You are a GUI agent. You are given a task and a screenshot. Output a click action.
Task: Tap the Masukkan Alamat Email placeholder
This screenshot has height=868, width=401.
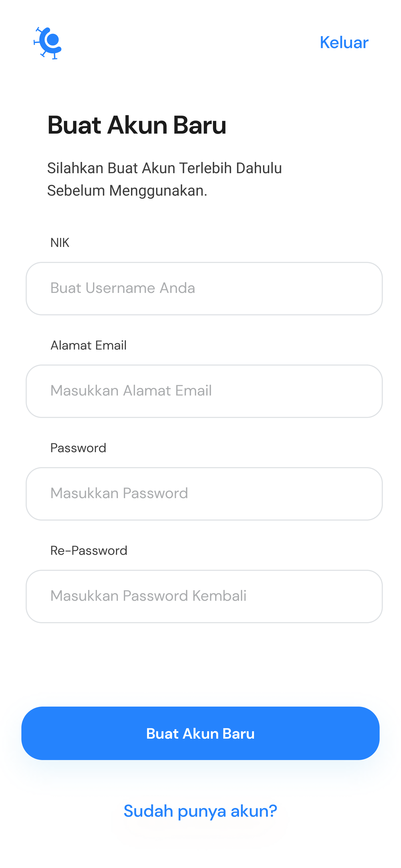[131, 390]
